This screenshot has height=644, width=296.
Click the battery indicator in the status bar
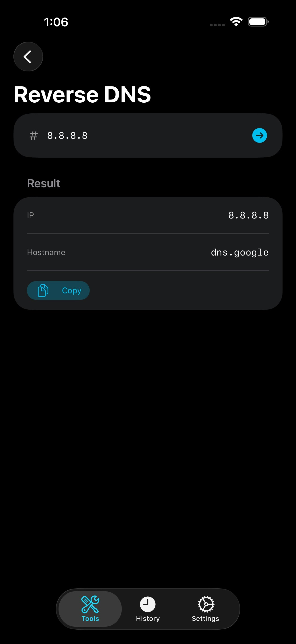click(x=258, y=22)
